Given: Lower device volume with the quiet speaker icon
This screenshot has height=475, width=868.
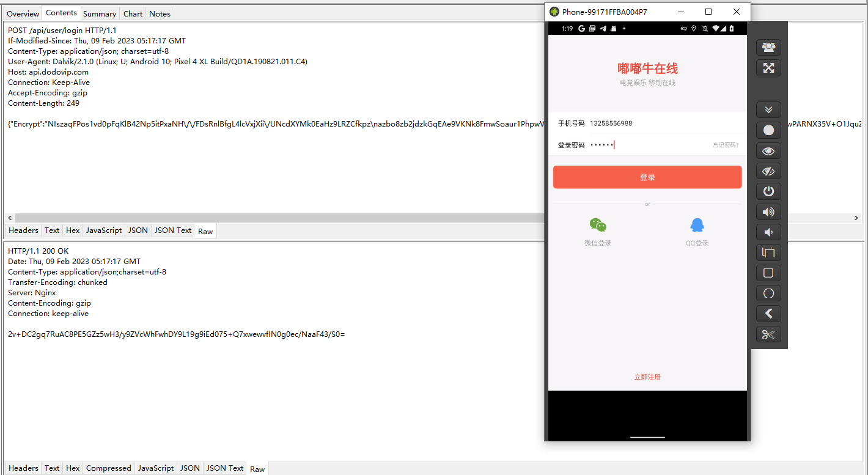Looking at the screenshot, I should point(768,232).
